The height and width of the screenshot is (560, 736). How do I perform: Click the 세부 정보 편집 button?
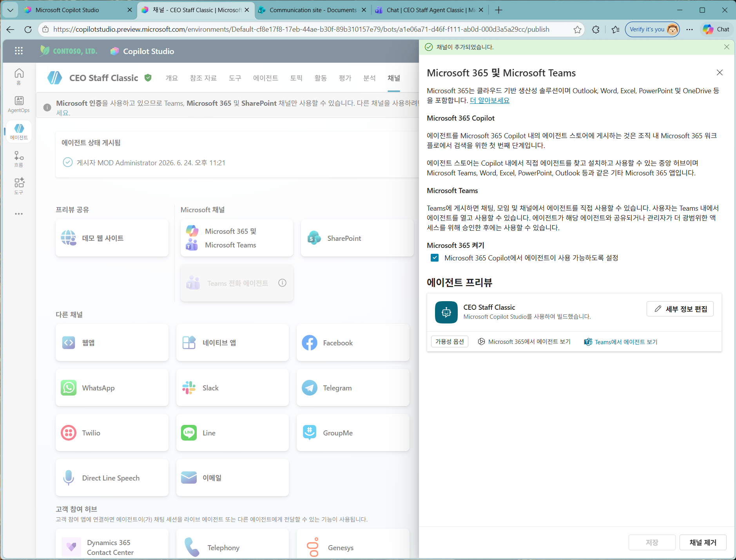click(680, 309)
